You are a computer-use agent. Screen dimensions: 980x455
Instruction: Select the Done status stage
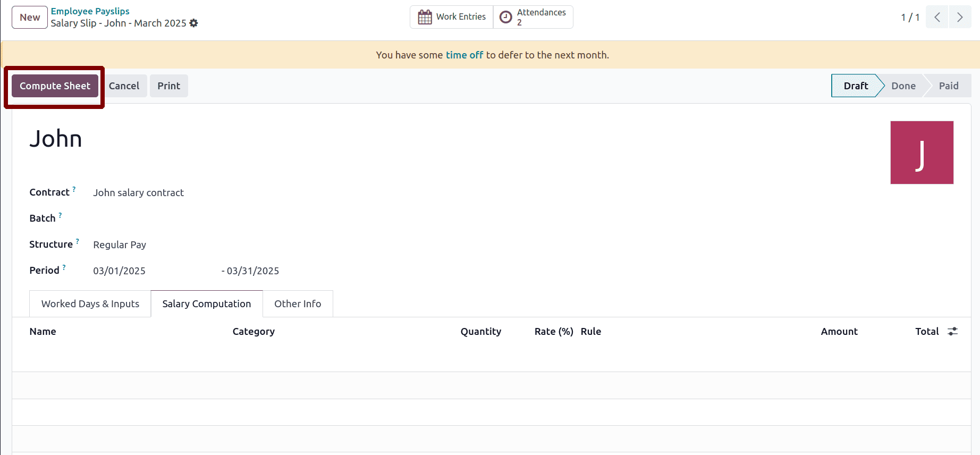click(x=903, y=86)
